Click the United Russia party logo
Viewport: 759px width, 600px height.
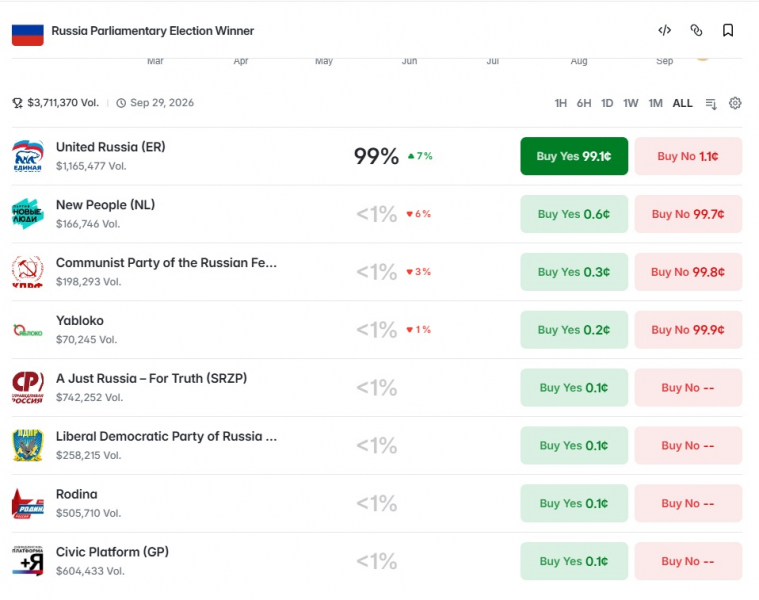28,156
